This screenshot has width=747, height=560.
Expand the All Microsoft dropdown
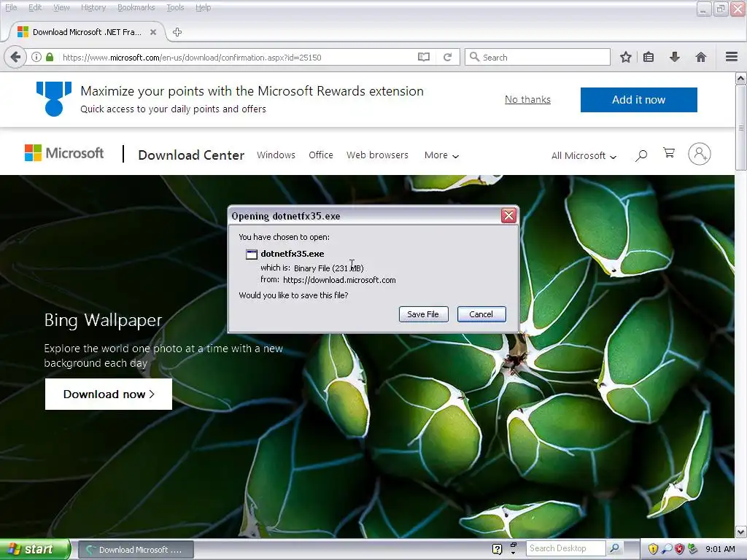pyautogui.click(x=584, y=156)
